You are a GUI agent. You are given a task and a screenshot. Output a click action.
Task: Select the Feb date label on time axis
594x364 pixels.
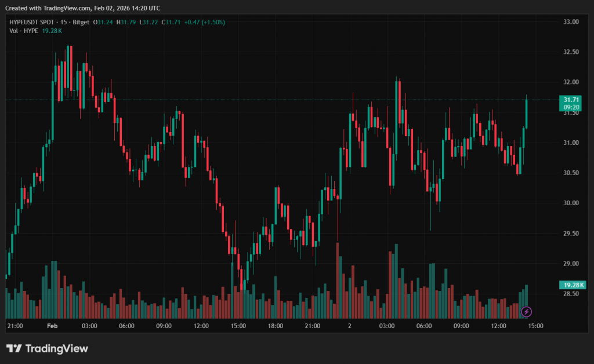(52, 326)
